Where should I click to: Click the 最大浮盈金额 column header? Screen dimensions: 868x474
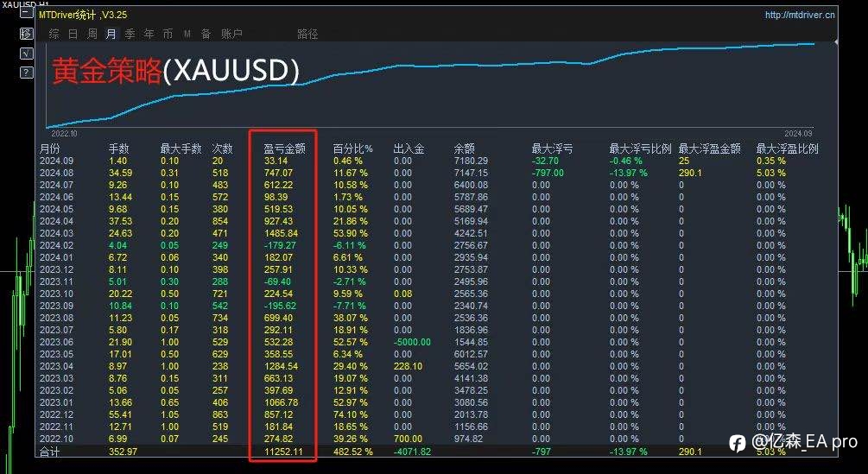709,149
